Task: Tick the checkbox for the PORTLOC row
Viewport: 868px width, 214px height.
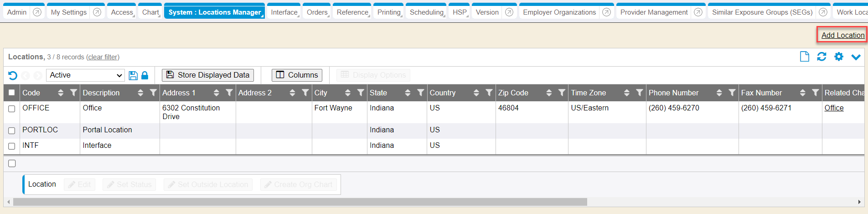Action: point(12,130)
